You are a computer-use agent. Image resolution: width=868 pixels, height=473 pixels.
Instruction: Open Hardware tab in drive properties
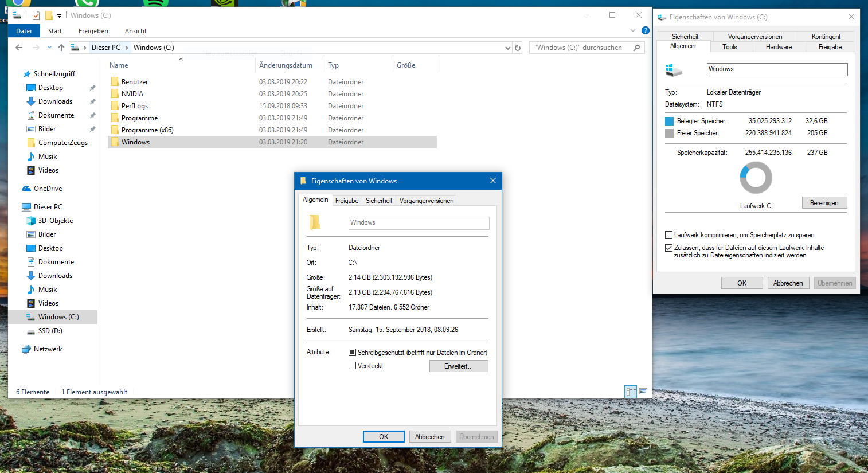click(779, 47)
